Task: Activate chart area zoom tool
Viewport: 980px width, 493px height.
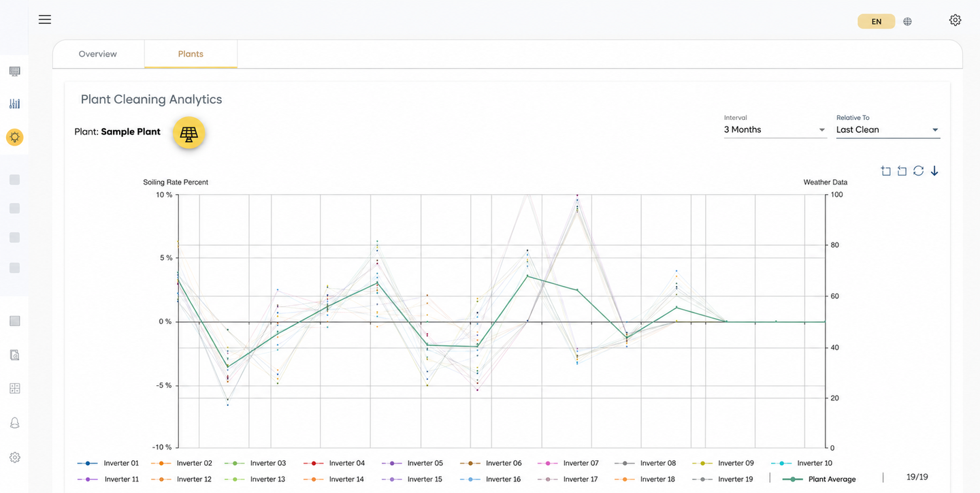Action: coord(885,171)
